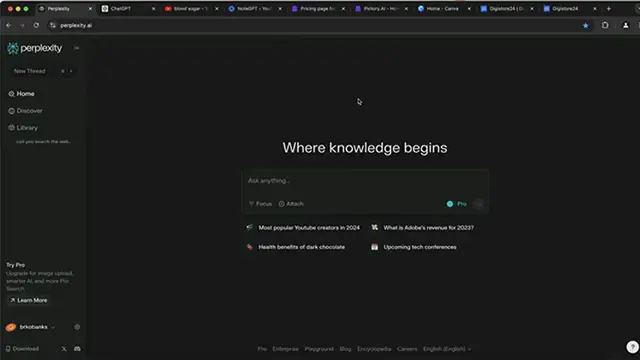Open a new browser tab

point(609,9)
